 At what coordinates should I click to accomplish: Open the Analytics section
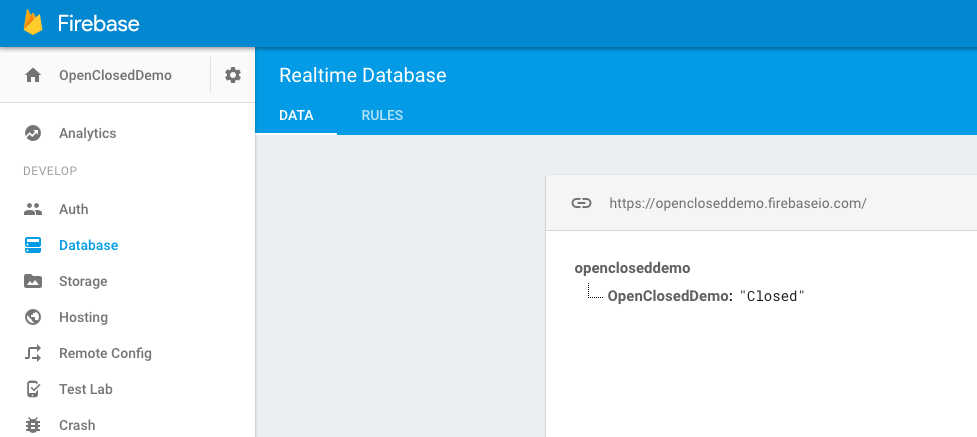coord(87,133)
